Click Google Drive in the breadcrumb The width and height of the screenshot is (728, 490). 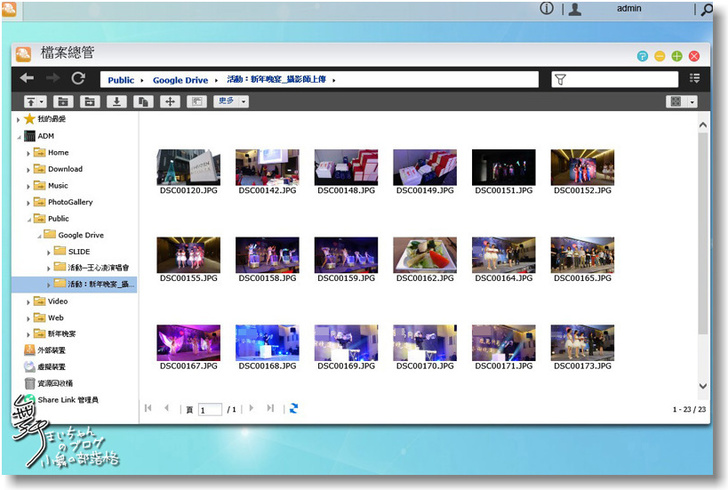(180, 80)
